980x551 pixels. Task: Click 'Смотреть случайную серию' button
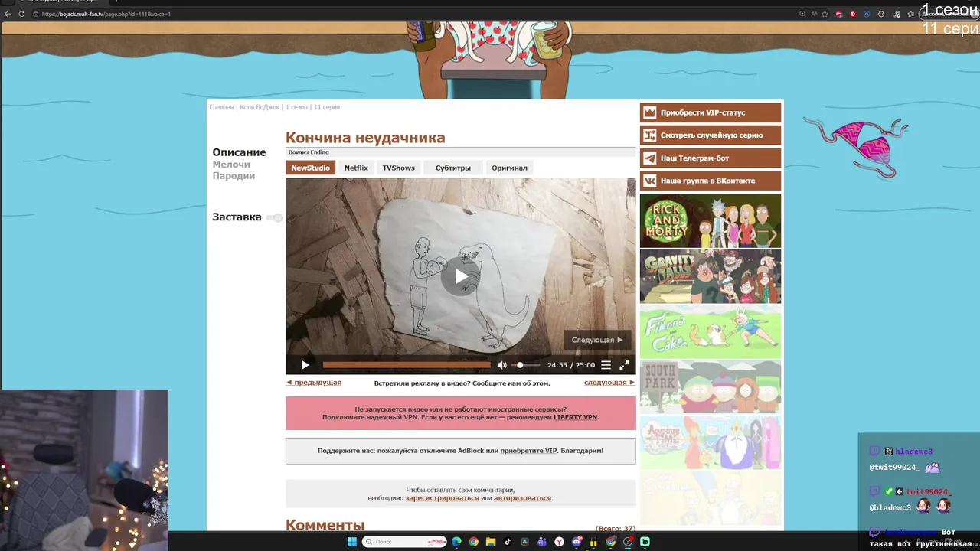click(x=710, y=135)
